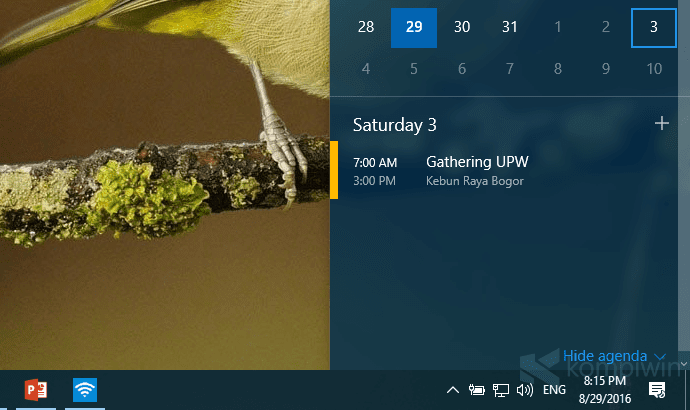Screen dimensions: 690x410
Task: Show hidden system tray icons
Action: pos(453,390)
